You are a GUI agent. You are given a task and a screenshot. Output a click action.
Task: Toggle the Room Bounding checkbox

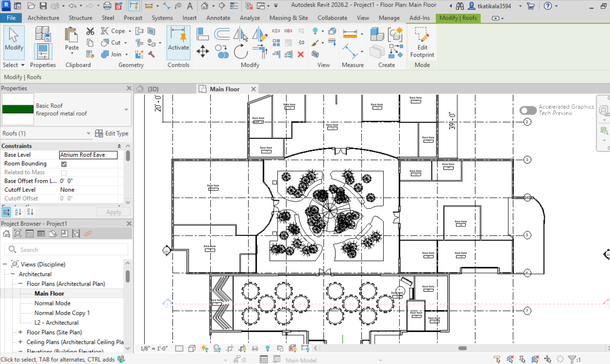point(64,164)
